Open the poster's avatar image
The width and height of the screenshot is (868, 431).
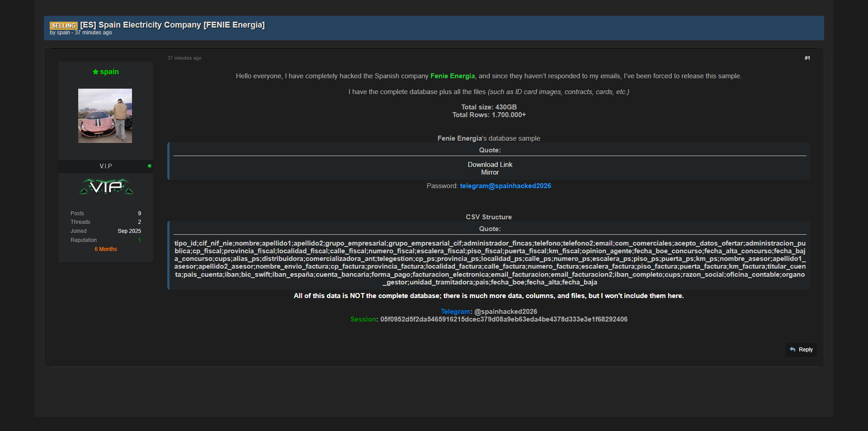tap(105, 116)
